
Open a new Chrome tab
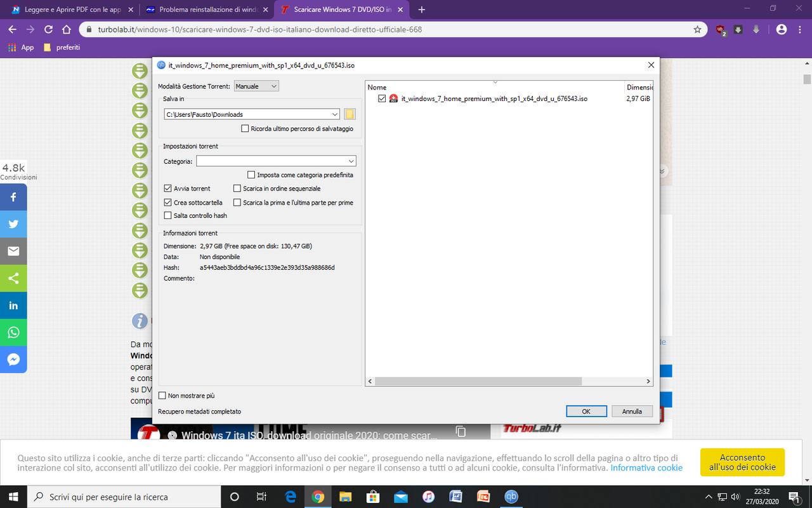click(x=422, y=10)
